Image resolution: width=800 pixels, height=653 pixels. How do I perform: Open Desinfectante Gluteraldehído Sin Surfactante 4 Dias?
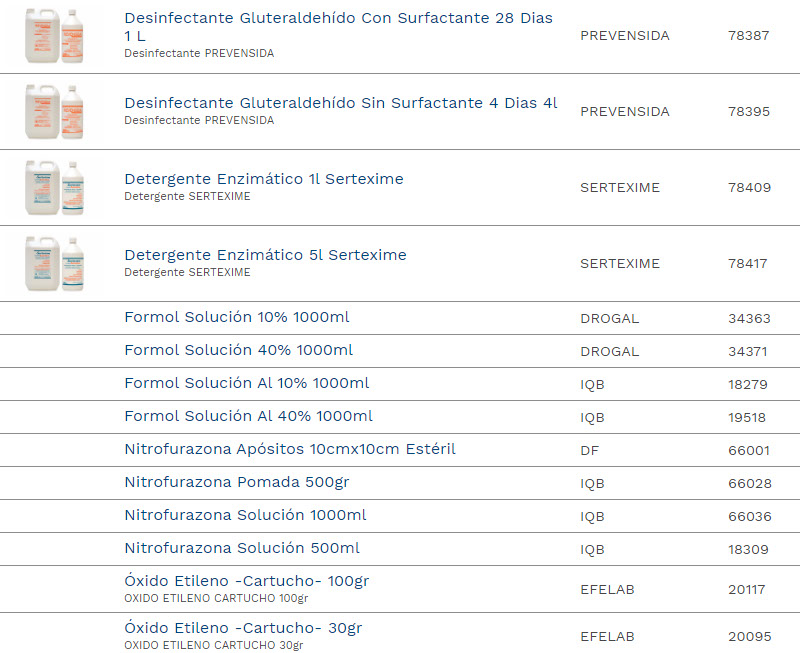click(340, 103)
